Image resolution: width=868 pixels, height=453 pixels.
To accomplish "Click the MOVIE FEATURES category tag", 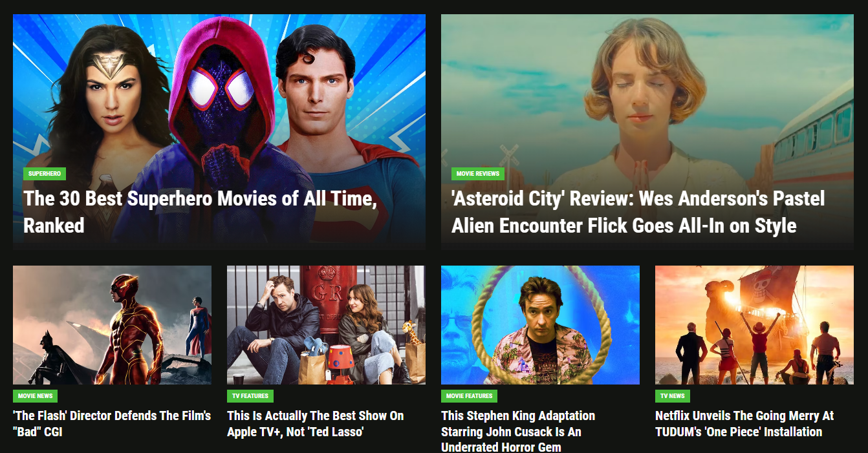I will tap(469, 395).
